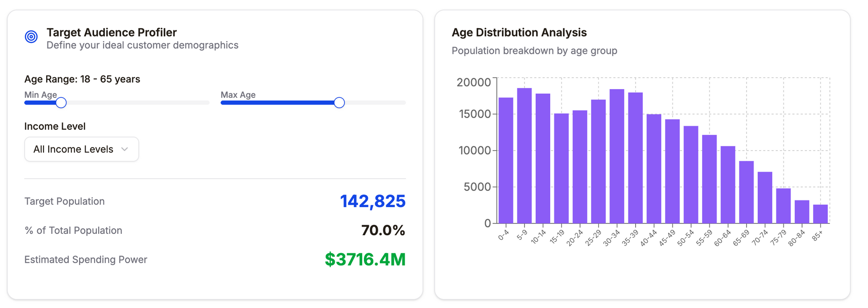The image size is (868, 308).
Task: Open the All Income Levels dropdown
Action: tap(81, 149)
